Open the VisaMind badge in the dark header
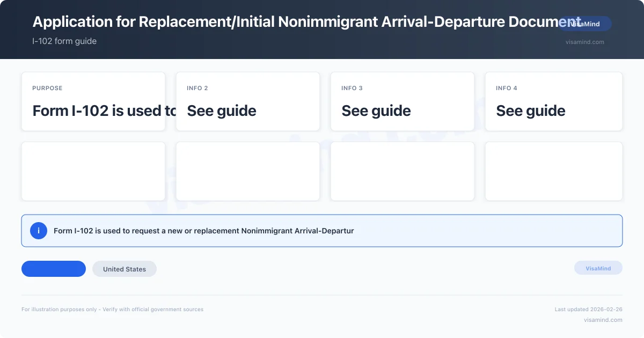This screenshot has width=644, height=338. click(585, 24)
